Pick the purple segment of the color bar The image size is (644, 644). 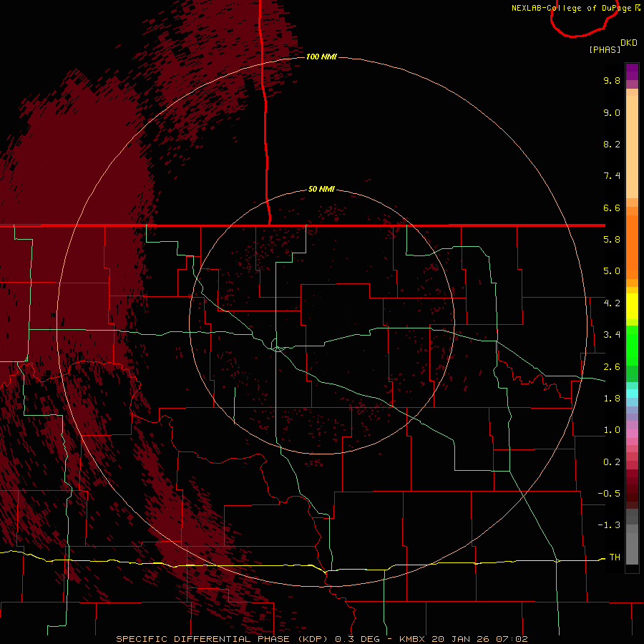click(x=632, y=72)
